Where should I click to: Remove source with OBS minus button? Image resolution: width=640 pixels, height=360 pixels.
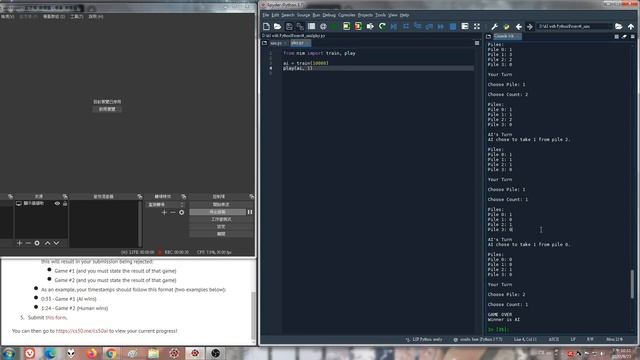pyautogui.click(x=28, y=243)
